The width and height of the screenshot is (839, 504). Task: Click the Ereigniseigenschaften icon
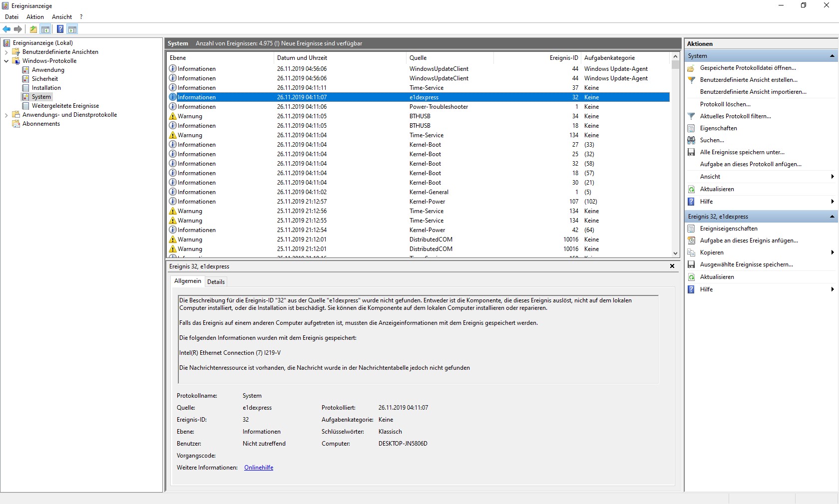point(691,229)
